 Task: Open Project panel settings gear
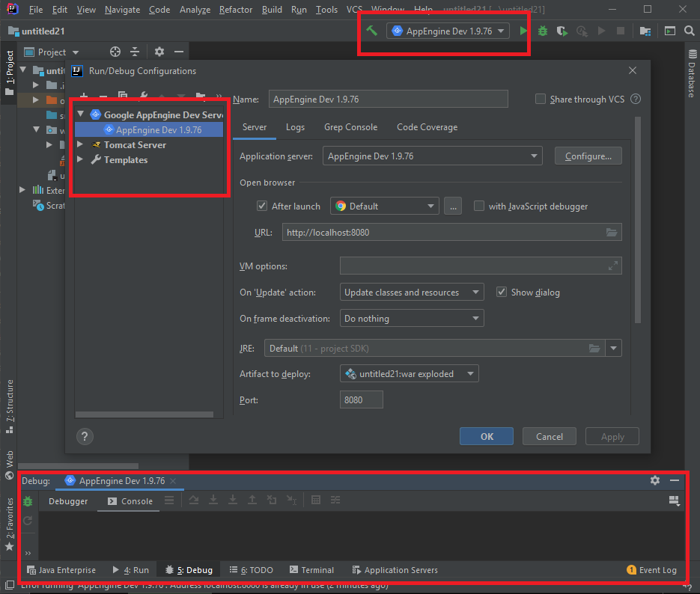click(159, 52)
